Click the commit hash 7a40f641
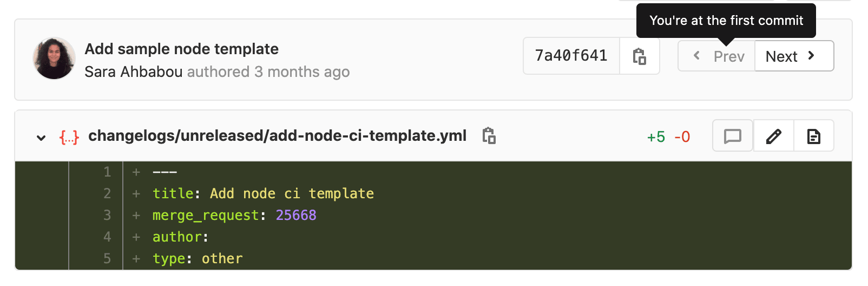 point(571,56)
